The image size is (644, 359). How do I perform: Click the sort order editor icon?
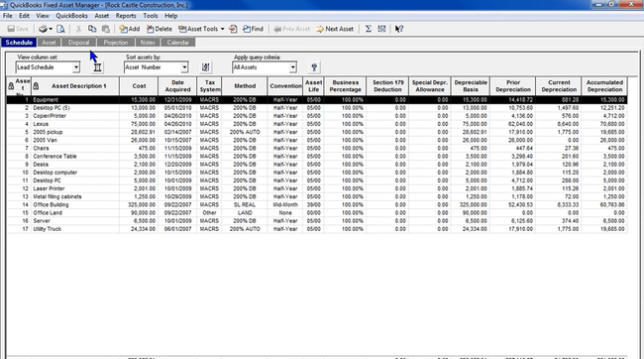pyautogui.click(x=206, y=67)
